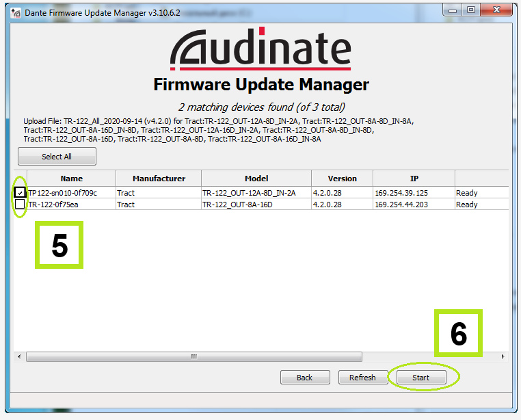Click the IP column header

pos(414,179)
